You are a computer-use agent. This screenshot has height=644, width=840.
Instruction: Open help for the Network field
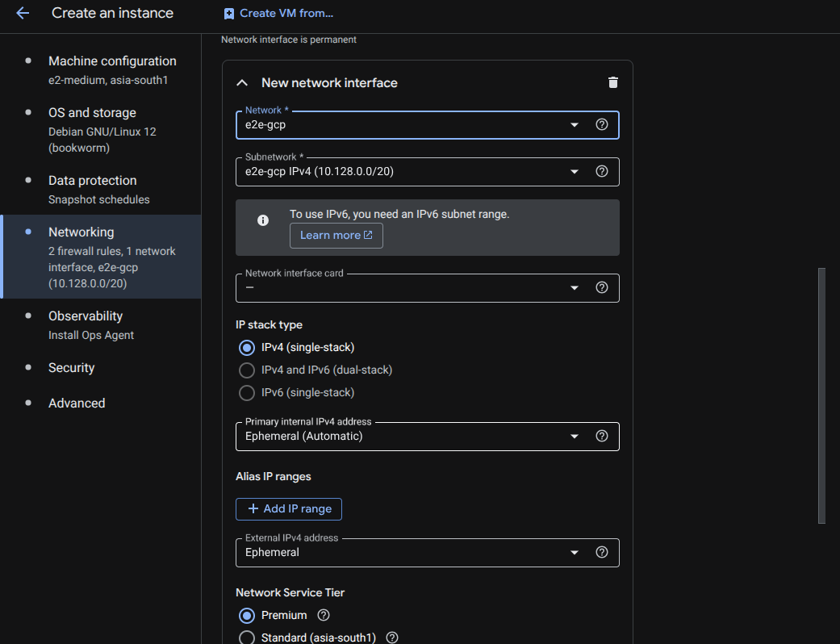point(602,125)
